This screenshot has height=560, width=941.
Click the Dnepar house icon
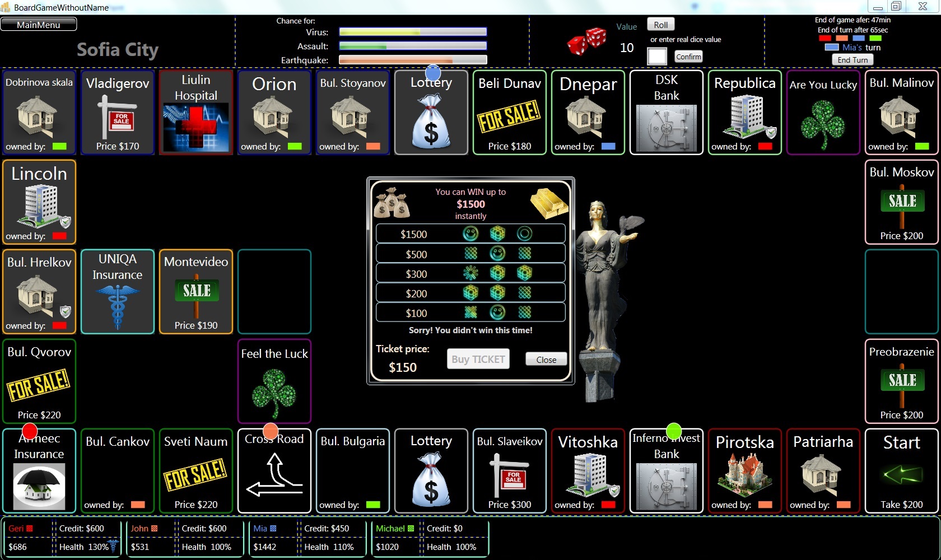(x=586, y=116)
